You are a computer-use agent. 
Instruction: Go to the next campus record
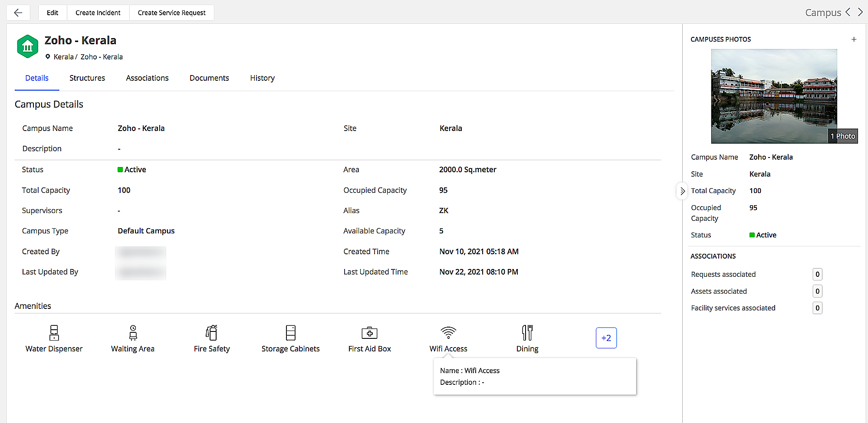click(x=860, y=13)
